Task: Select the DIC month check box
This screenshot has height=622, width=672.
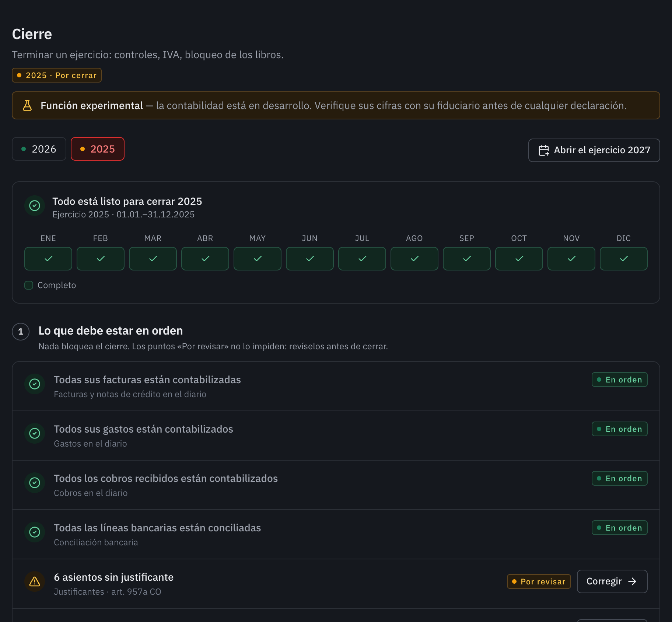Action: click(624, 259)
